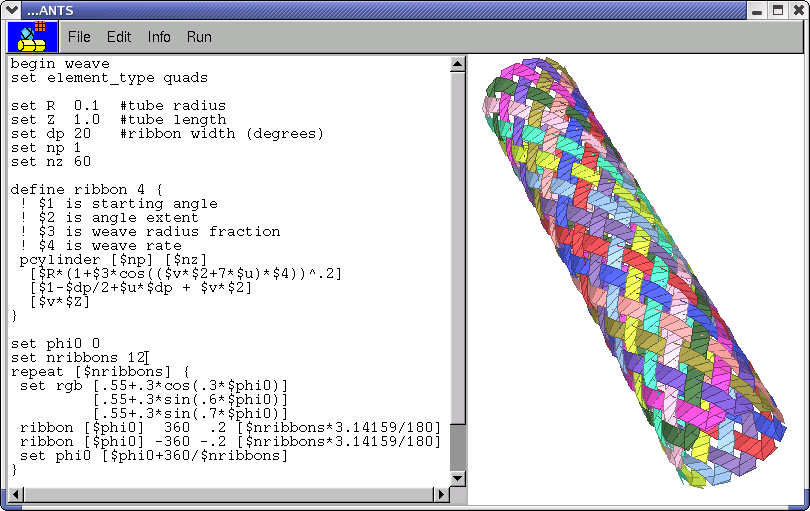Click the ANTS application logo icon
The image size is (810, 511).
click(x=27, y=37)
